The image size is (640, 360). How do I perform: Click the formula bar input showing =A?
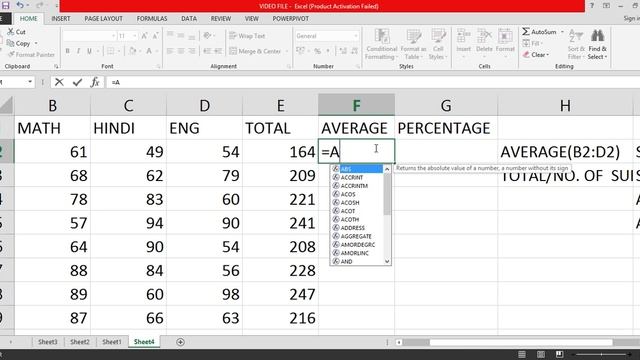[x=372, y=82]
